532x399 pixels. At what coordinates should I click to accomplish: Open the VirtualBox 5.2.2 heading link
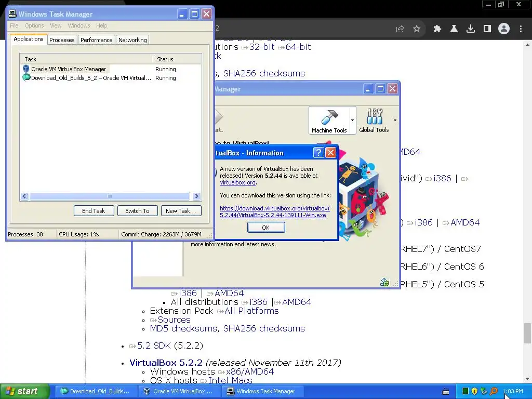166,363
